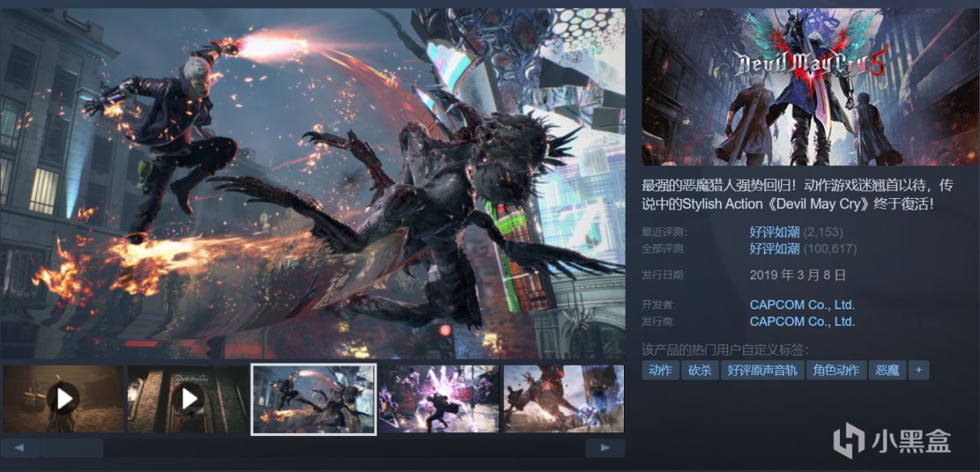Click the thumbnail strip scrollbar handle

(x=72, y=448)
